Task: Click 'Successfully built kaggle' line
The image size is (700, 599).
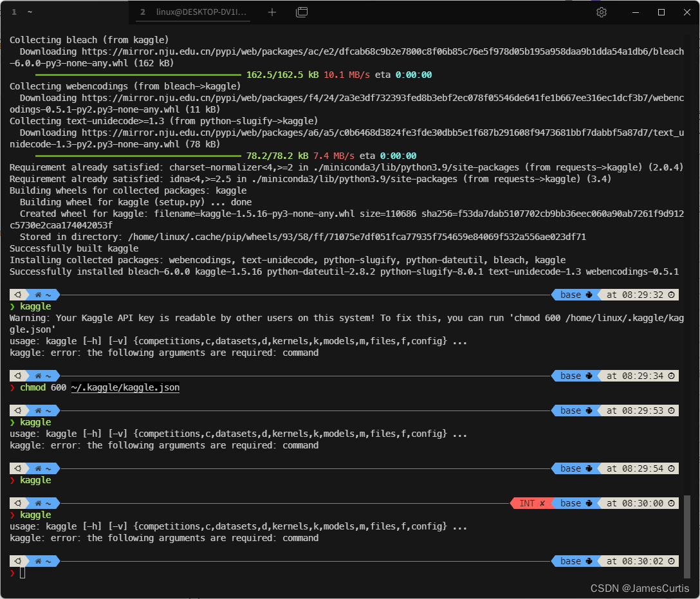Action: click(x=74, y=248)
